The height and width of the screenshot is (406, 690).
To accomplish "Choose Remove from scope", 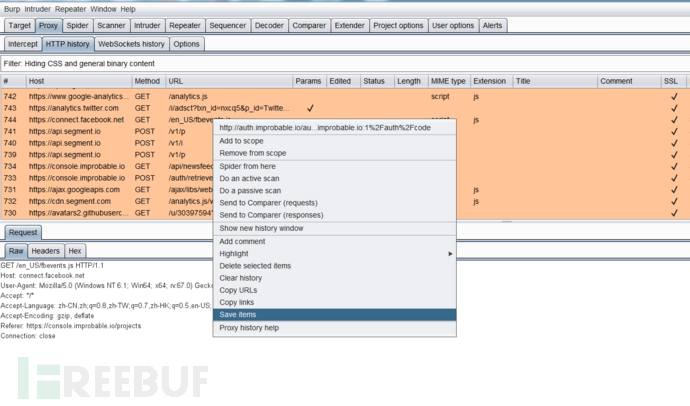I will (x=334, y=153).
